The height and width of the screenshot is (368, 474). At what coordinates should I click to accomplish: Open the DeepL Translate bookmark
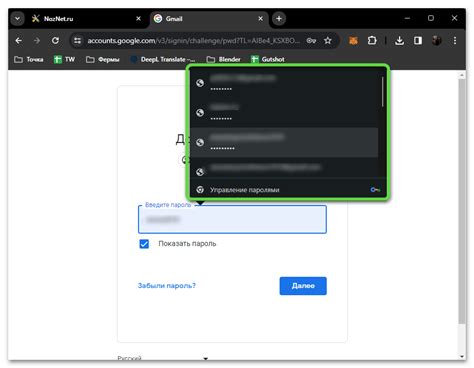point(163,59)
